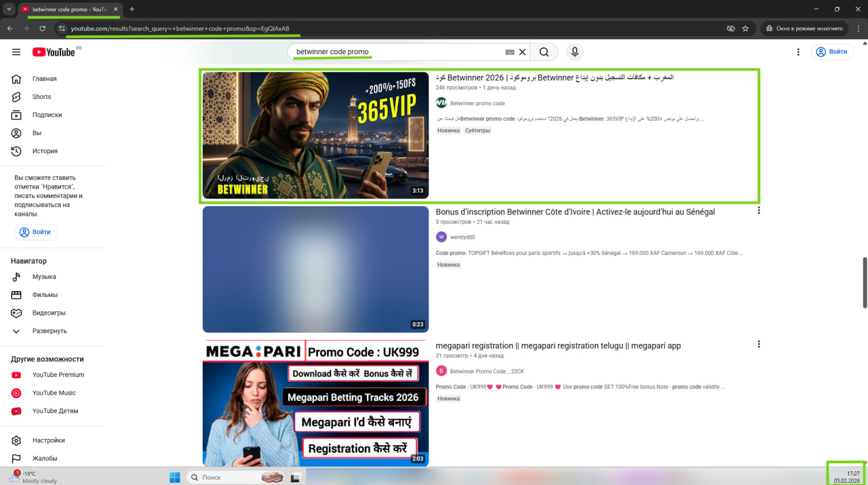The image size is (868, 485).
Task: Open YouTube settings three-dot menu in header
Action: click(x=799, y=52)
